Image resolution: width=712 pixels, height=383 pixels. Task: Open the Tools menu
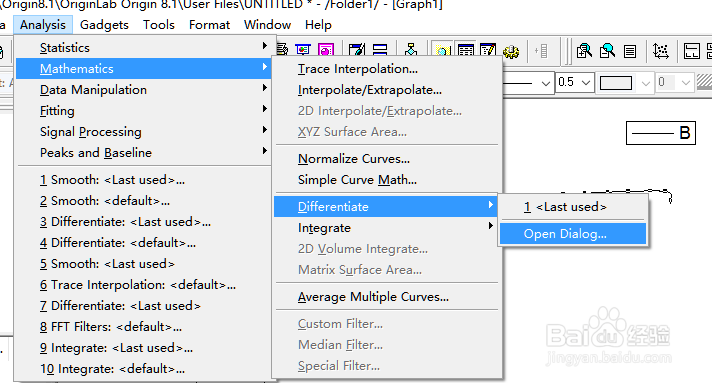coord(158,25)
